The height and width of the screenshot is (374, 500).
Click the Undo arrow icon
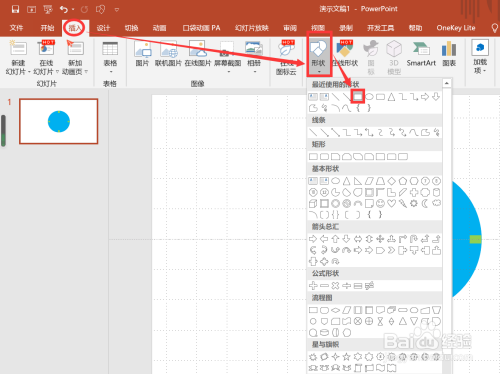click(64, 9)
